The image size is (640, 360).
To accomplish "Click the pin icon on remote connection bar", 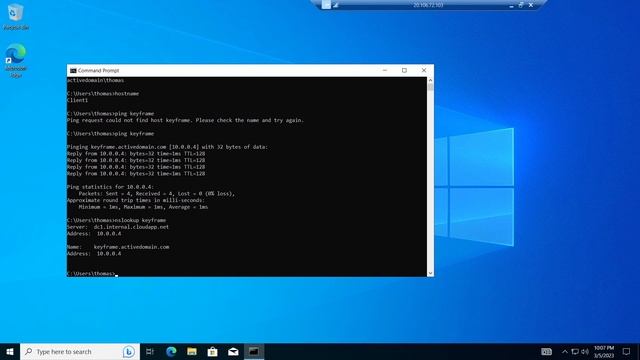I will pos(326,5).
